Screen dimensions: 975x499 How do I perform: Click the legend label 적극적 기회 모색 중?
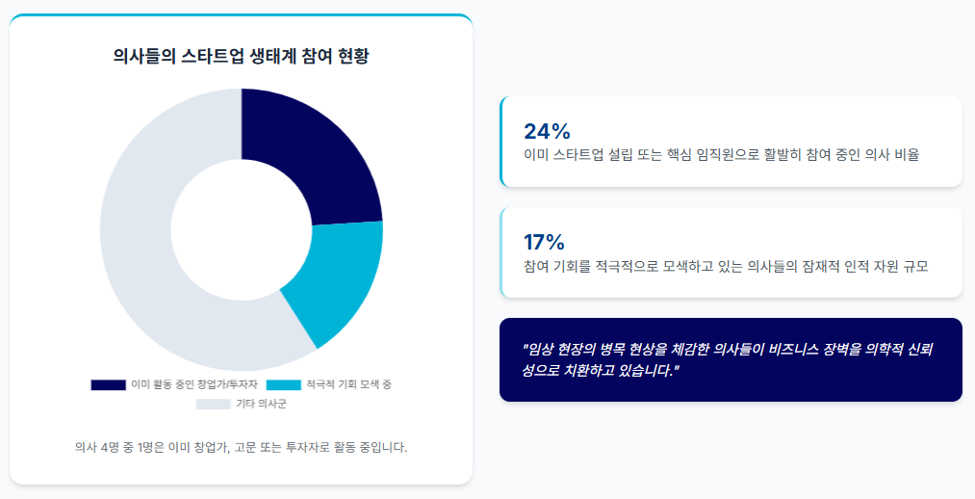[x=349, y=385]
